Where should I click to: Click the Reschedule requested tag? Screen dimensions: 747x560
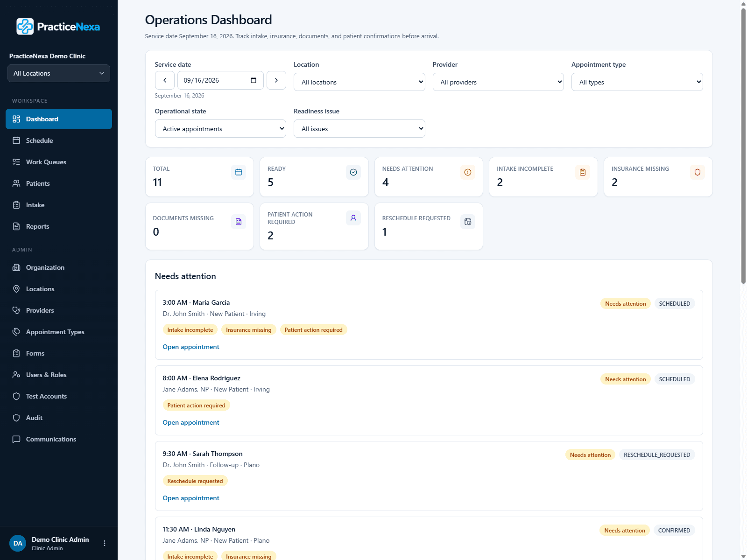(195, 481)
